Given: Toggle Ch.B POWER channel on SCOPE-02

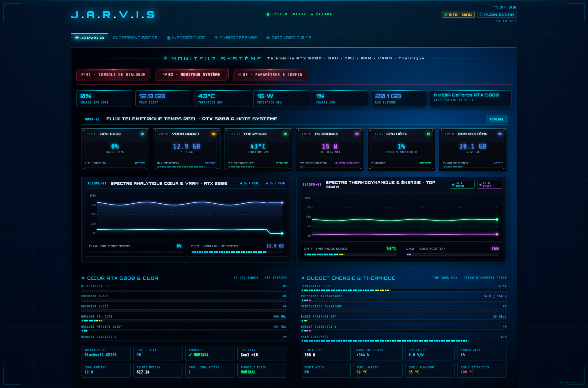Looking at the screenshot, I should [x=489, y=185].
